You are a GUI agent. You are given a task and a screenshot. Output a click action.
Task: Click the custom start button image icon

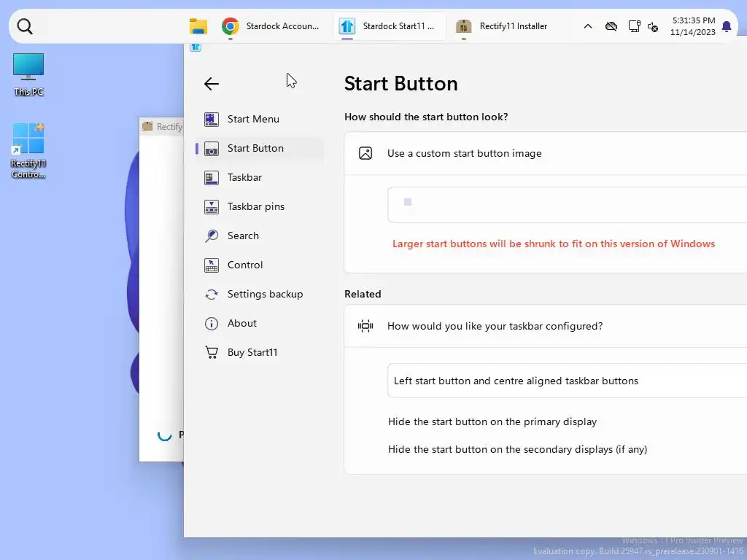(365, 153)
